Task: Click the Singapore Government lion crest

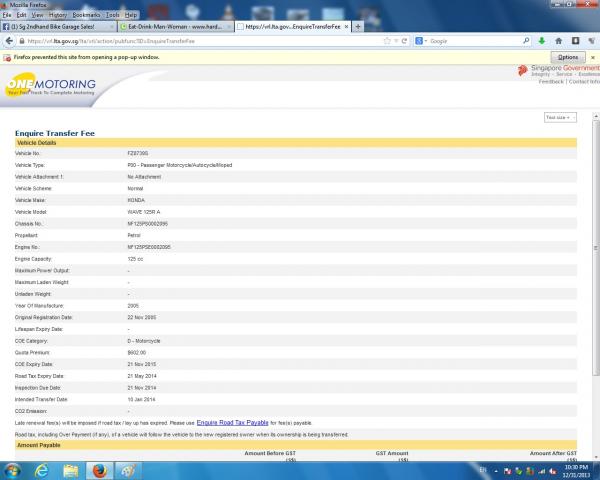Action: click(522, 70)
